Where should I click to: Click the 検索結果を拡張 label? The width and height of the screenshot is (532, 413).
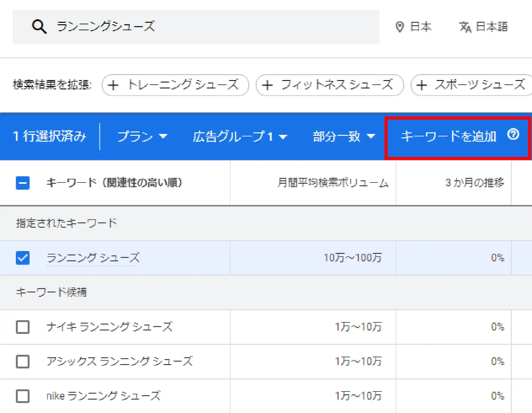click(x=52, y=85)
